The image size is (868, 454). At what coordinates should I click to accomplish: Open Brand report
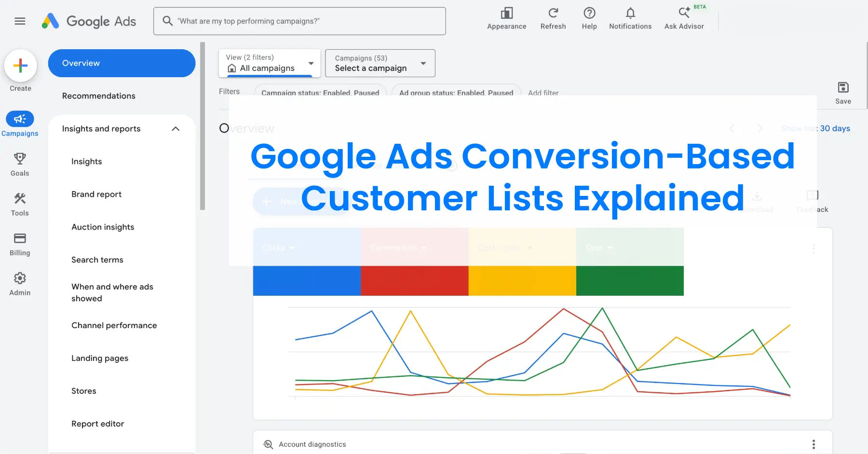pyautogui.click(x=96, y=194)
